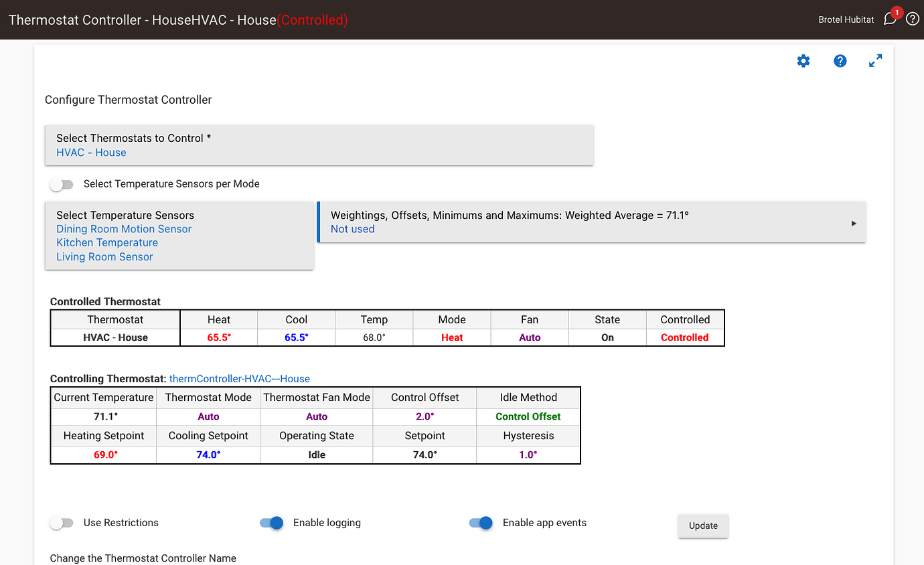The width and height of the screenshot is (924, 565).
Task: Expand the Weightings, Offsets, Minimums and Maximums section
Action: (854, 222)
